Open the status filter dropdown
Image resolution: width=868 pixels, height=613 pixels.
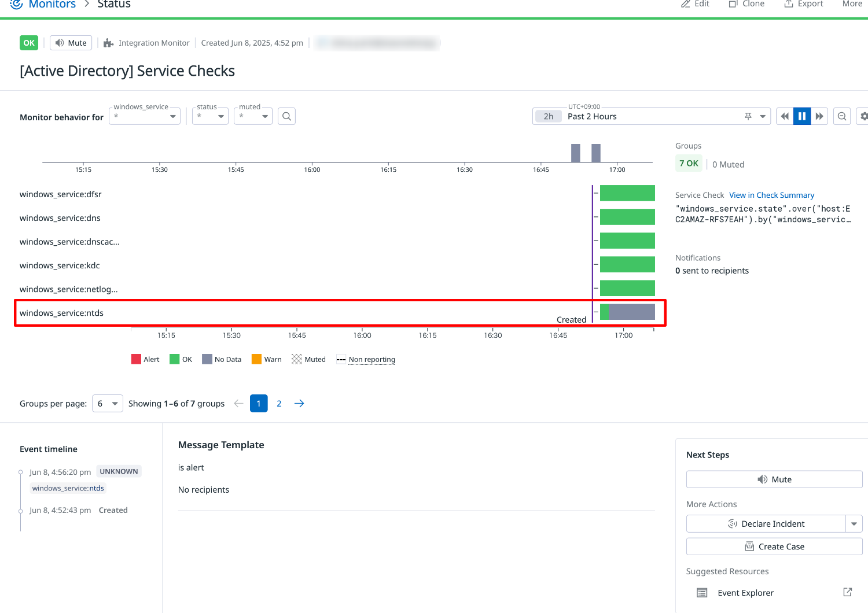(211, 116)
